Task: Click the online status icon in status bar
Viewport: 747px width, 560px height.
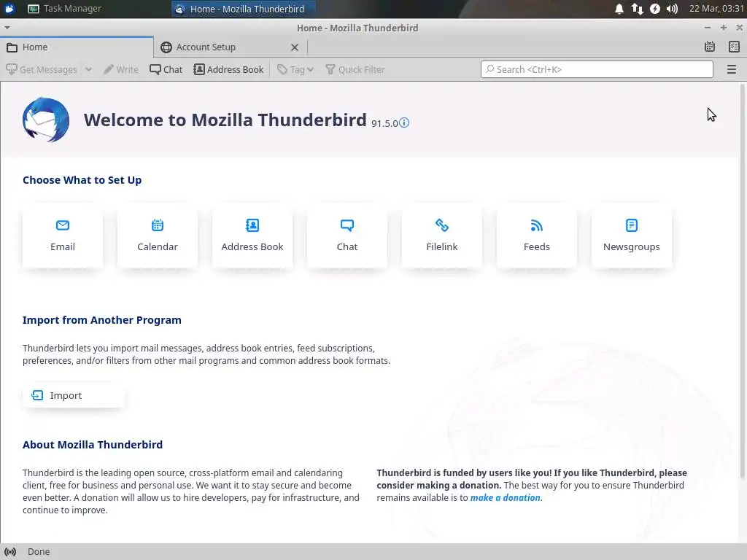Action: click(x=10, y=551)
